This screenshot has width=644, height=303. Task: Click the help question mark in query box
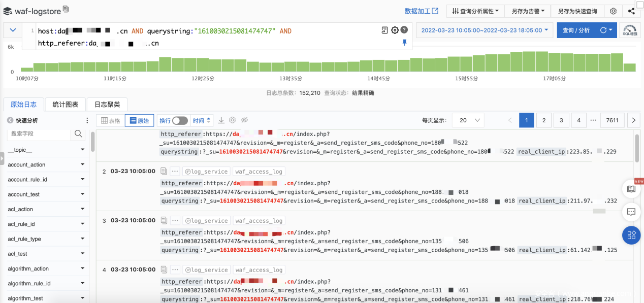[x=404, y=30]
